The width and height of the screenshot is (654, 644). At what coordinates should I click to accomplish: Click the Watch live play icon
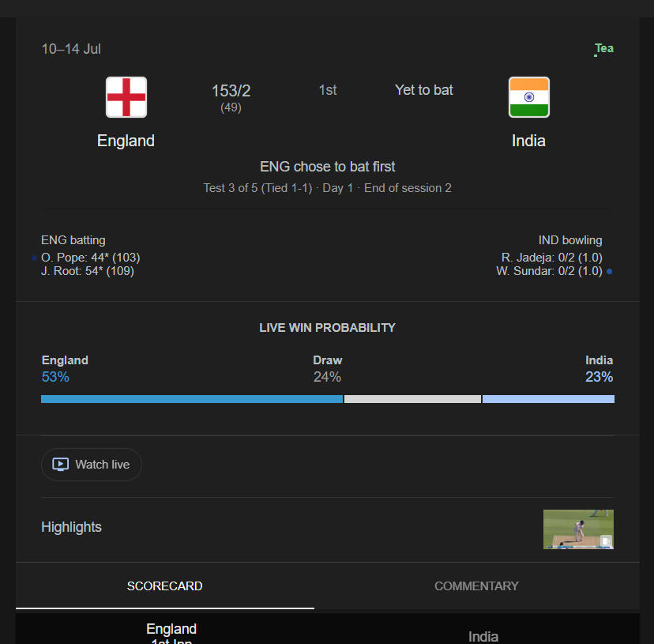point(61,464)
